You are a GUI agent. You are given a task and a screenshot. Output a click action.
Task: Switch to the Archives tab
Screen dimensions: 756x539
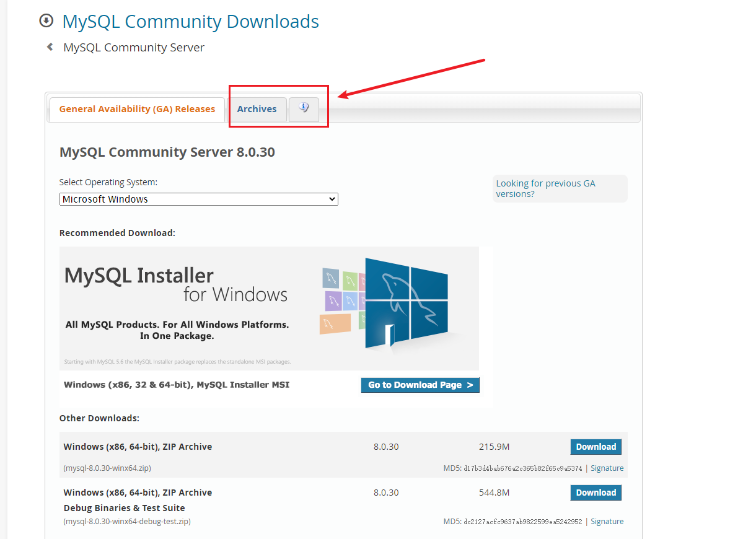tap(257, 108)
